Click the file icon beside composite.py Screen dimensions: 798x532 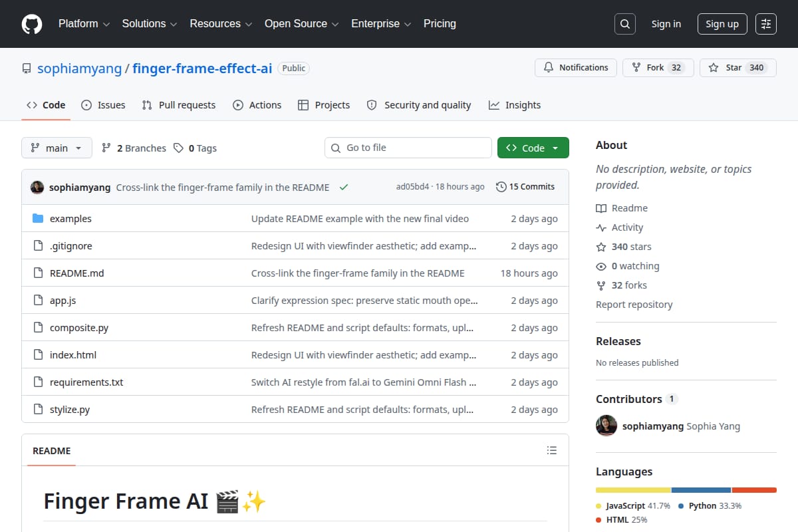pyautogui.click(x=38, y=328)
